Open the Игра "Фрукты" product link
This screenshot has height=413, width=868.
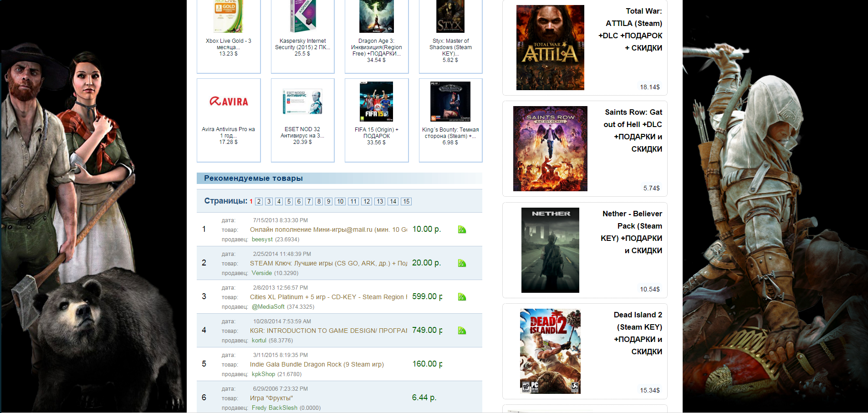[x=271, y=398]
